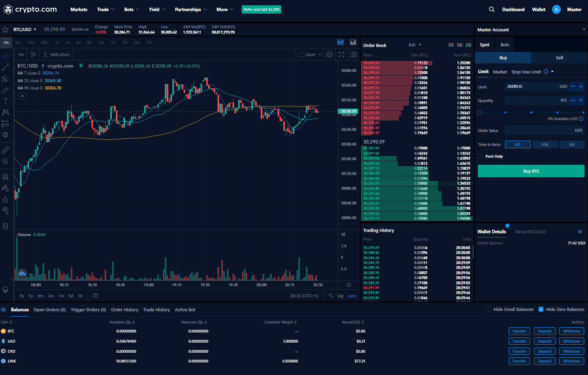Select the Market order type
The image size is (588, 375).
[500, 72]
